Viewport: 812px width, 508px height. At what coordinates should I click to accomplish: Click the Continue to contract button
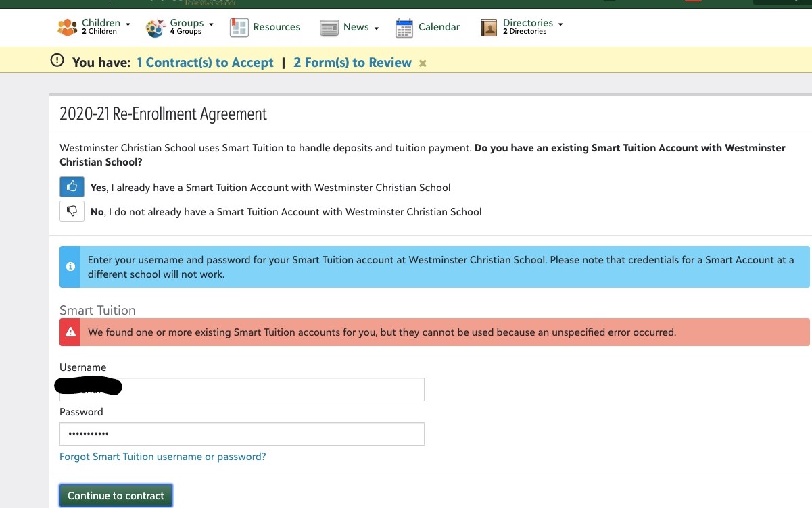click(x=116, y=496)
